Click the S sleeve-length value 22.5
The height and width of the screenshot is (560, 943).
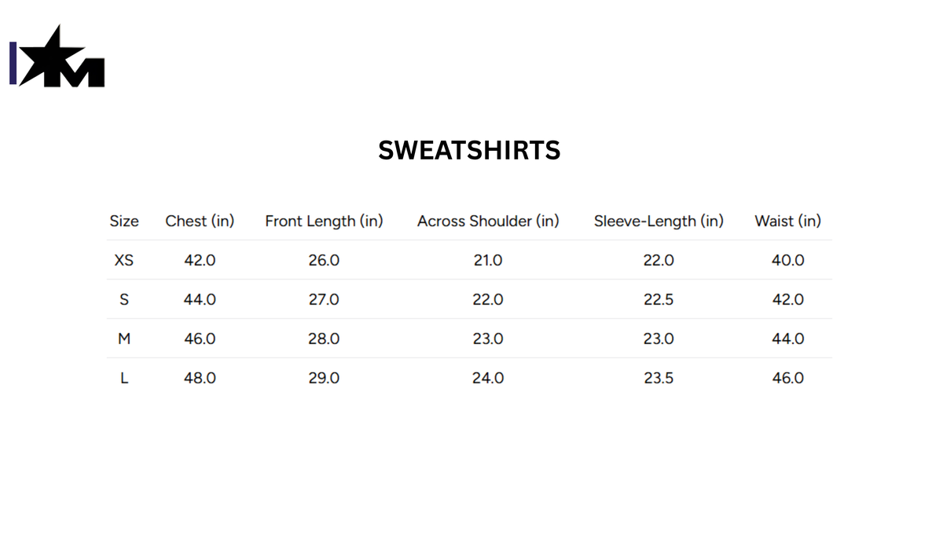click(x=659, y=299)
